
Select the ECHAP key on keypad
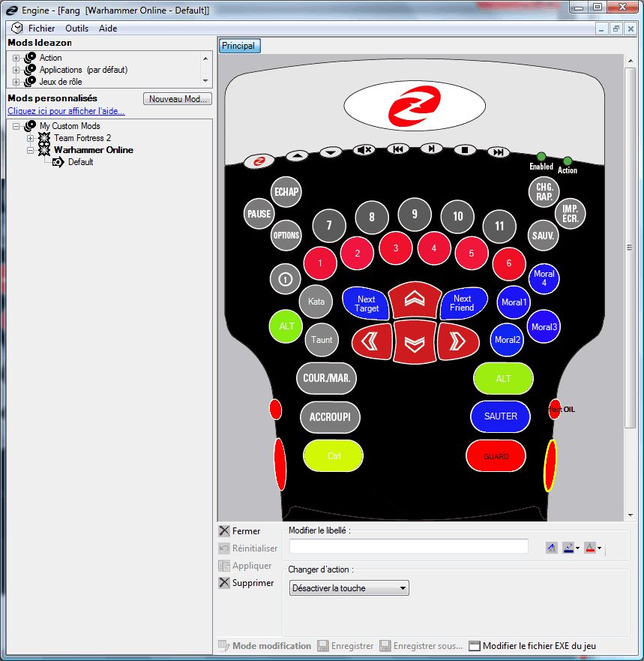pos(286,192)
